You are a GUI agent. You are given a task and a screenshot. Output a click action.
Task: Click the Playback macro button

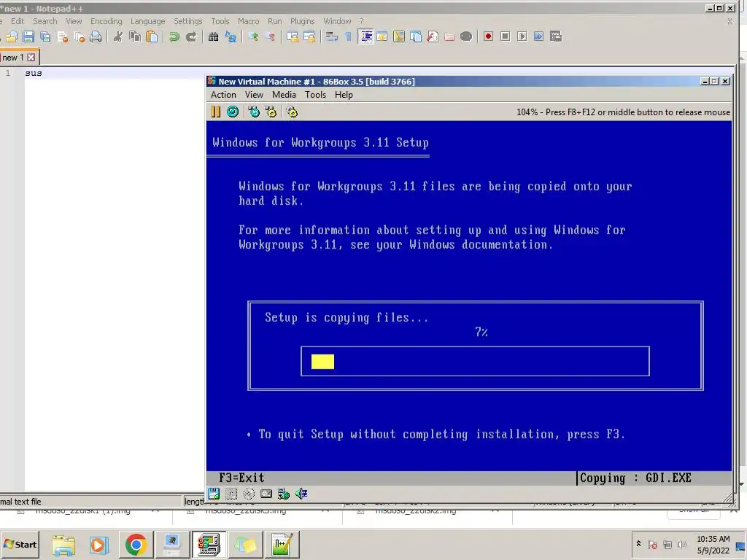(522, 36)
